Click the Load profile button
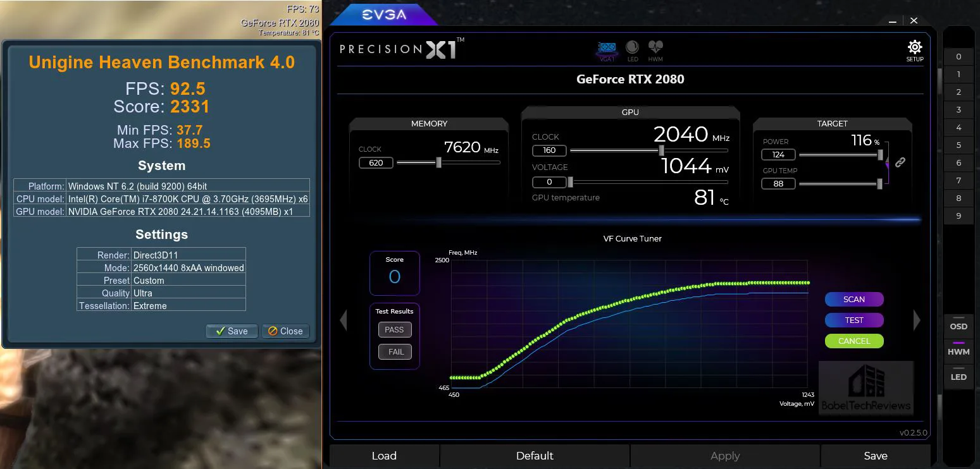980x469 pixels. pos(384,456)
